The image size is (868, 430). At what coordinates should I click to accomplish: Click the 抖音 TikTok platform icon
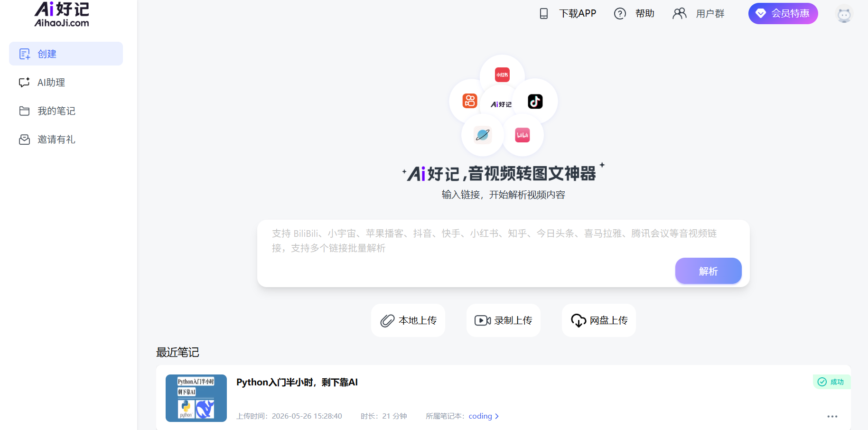click(535, 101)
